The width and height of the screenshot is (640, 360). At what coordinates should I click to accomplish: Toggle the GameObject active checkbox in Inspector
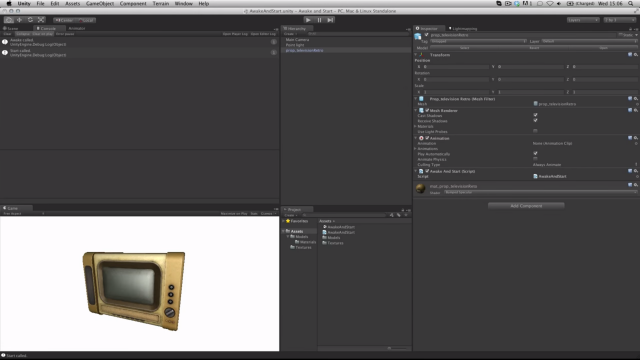[x=427, y=35]
